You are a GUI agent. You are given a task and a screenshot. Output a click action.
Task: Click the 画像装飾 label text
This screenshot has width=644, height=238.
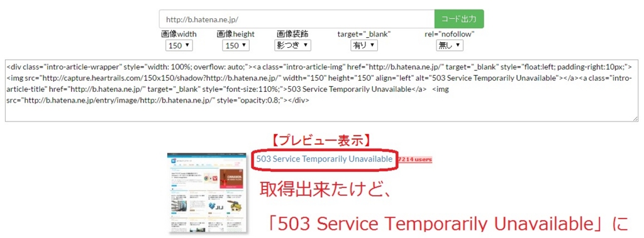[292, 34]
